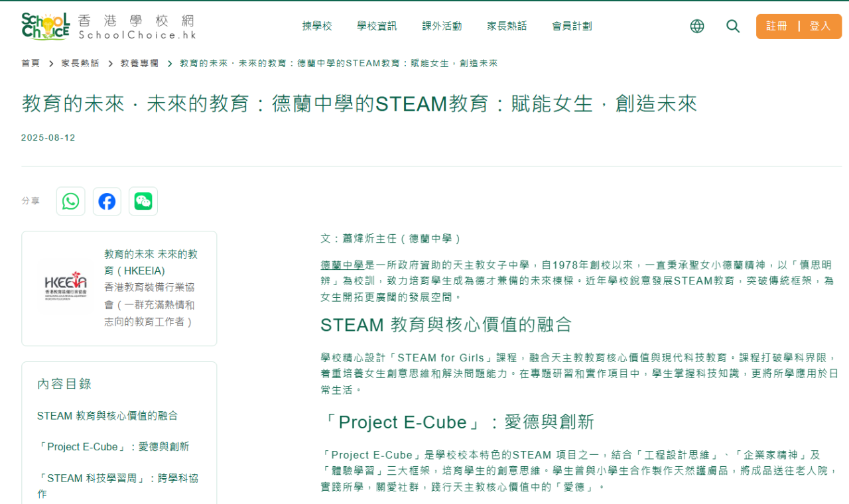The width and height of the screenshot is (849, 504).
Task: Go to 首頁 in breadcrumb
Action: click(31, 63)
